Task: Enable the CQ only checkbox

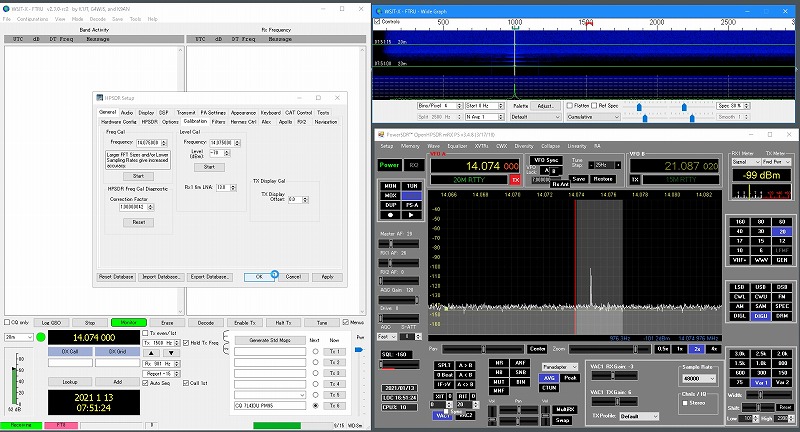Action: tap(7, 322)
